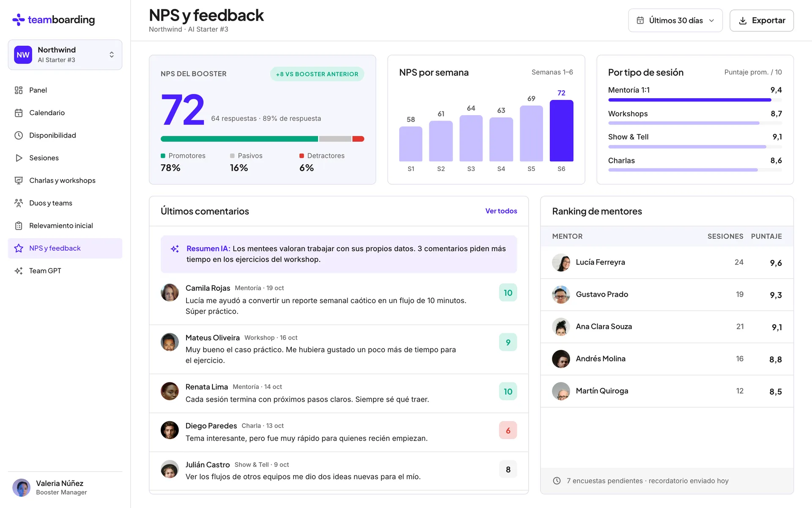Click the S3 bar in weekly chart

pyautogui.click(x=471, y=138)
